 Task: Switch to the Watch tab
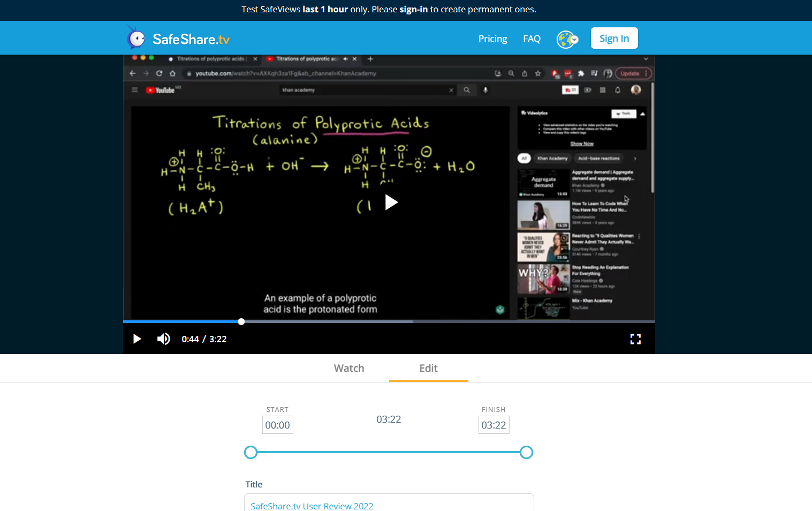point(348,368)
